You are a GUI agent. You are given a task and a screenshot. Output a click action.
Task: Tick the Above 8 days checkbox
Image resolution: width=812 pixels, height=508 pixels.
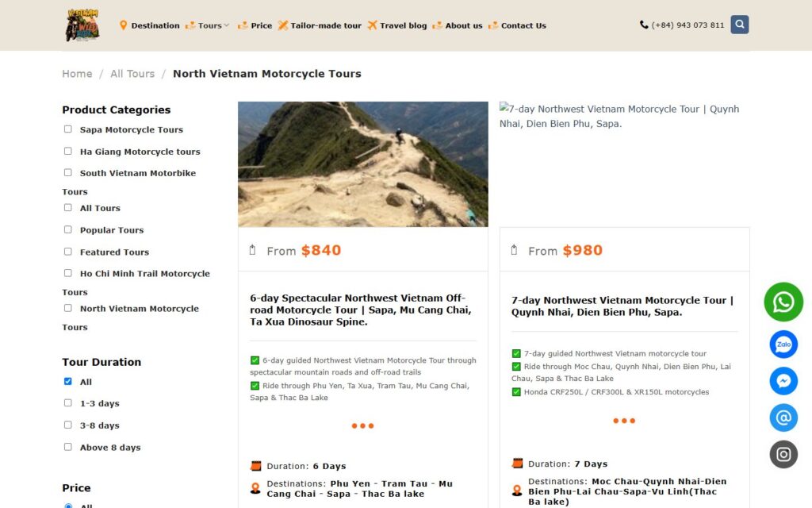(68, 447)
